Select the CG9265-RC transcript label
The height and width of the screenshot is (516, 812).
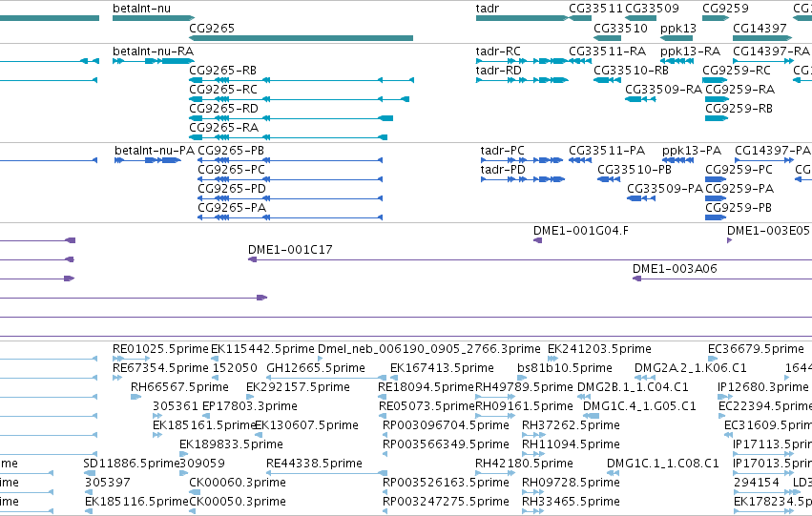tap(222, 90)
